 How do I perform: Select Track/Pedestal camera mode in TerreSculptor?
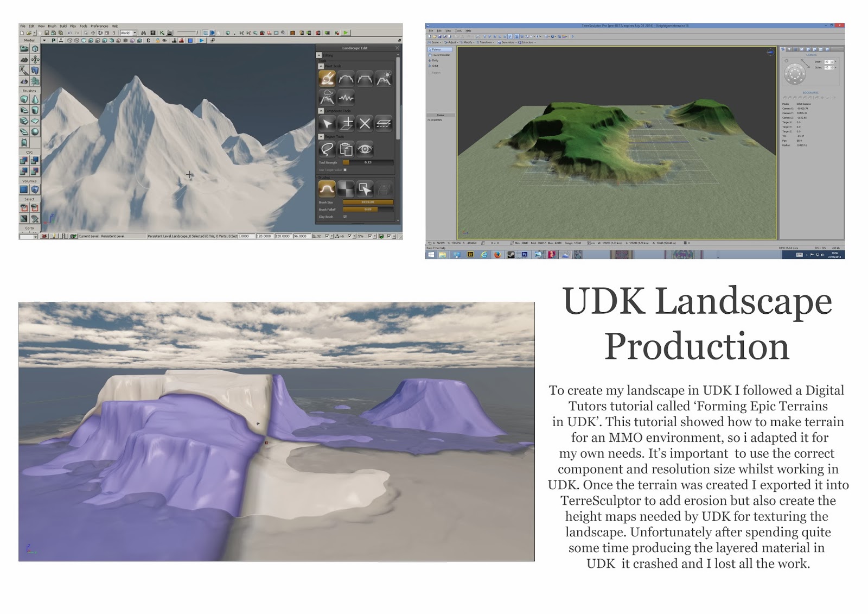click(440, 55)
